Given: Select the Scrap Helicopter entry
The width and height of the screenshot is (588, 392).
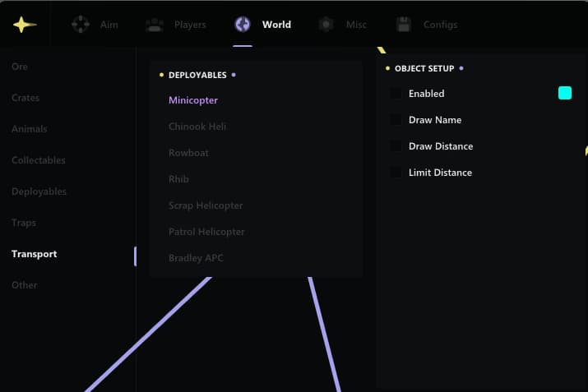Looking at the screenshot, I should (x=206, y=205).
